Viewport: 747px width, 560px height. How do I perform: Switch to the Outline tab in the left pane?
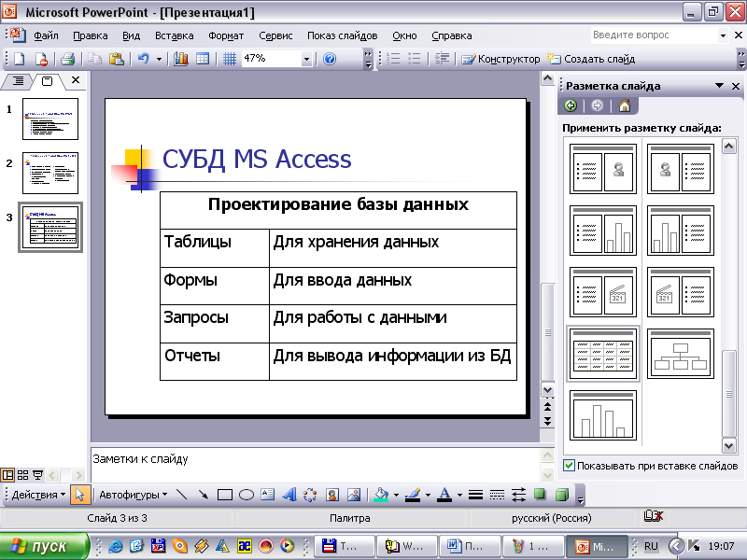point(18,81)
